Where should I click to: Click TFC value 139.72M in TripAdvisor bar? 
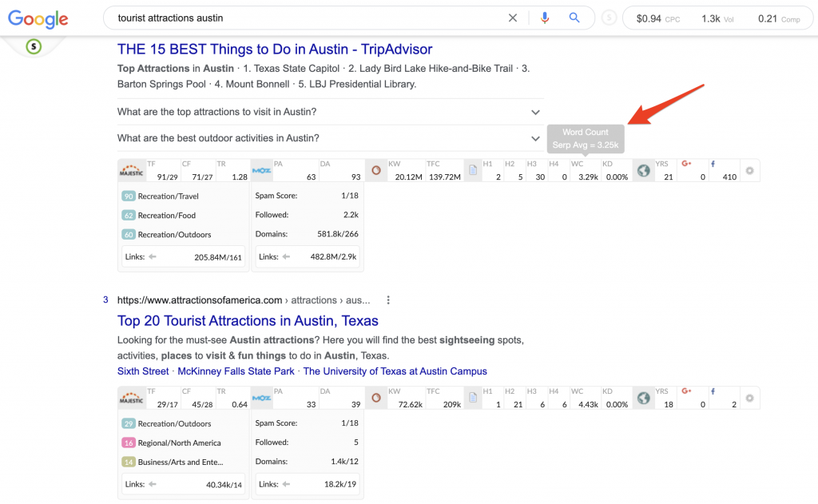point(444,177)
